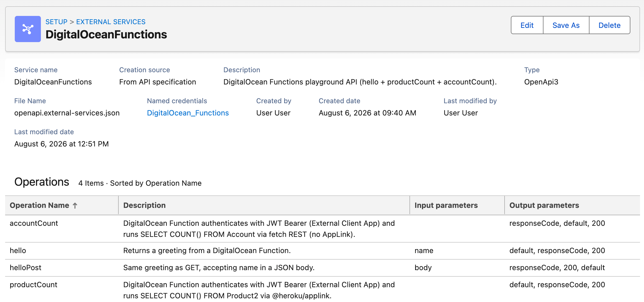Click the 'File Name' field label
The width and height of the screenshot is (644, 302).
tap(30, 101)
